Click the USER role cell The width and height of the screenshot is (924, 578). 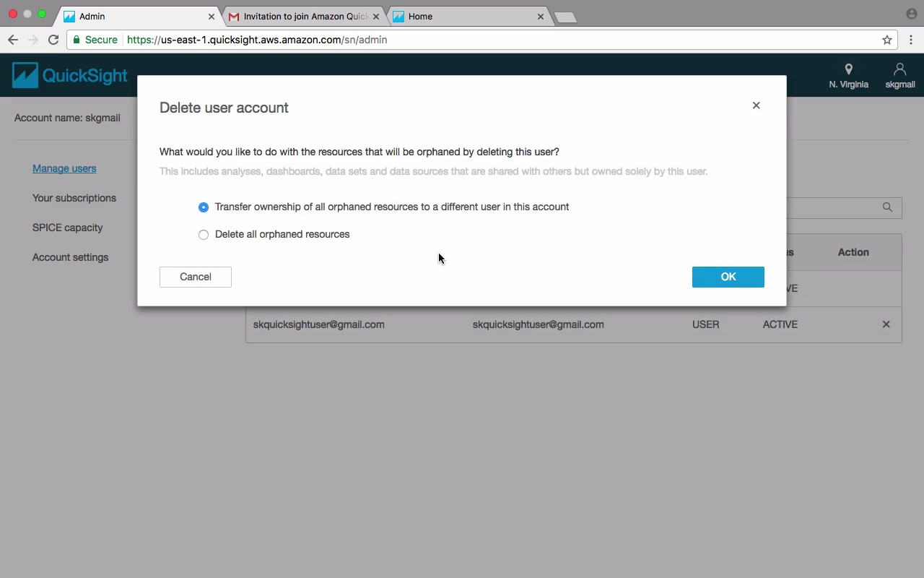(706, 324)
